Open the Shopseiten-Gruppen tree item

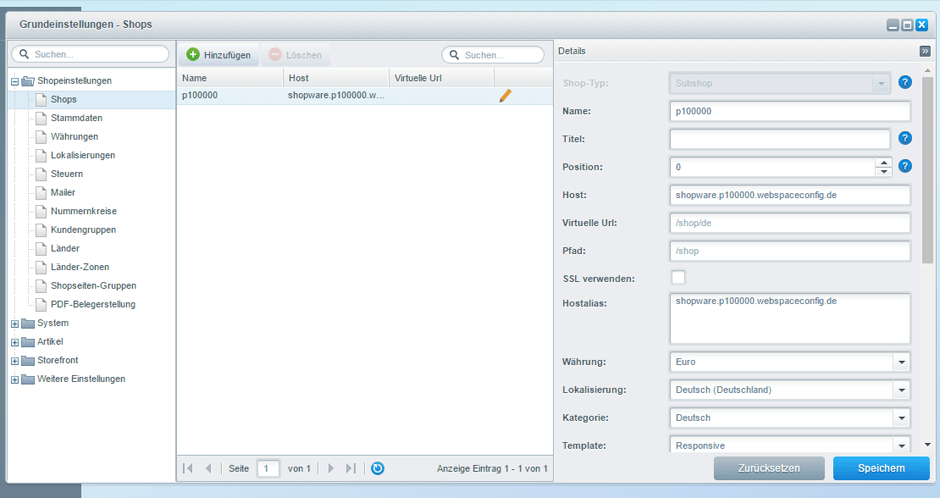93,285
